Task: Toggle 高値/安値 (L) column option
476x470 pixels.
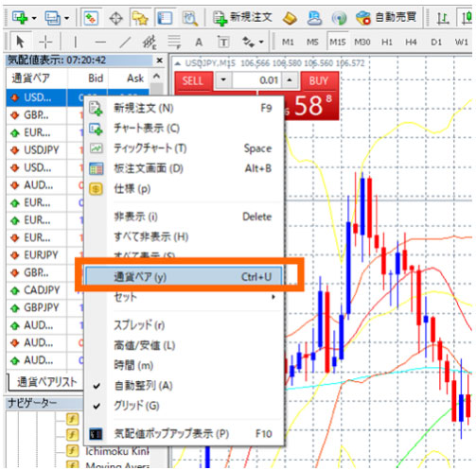Action: click(184, 345)
